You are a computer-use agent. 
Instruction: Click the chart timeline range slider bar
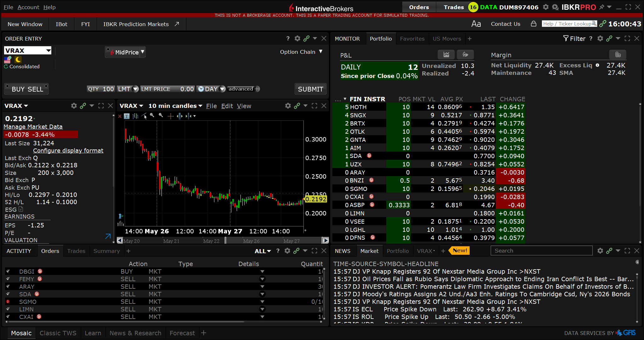(223, 241)
